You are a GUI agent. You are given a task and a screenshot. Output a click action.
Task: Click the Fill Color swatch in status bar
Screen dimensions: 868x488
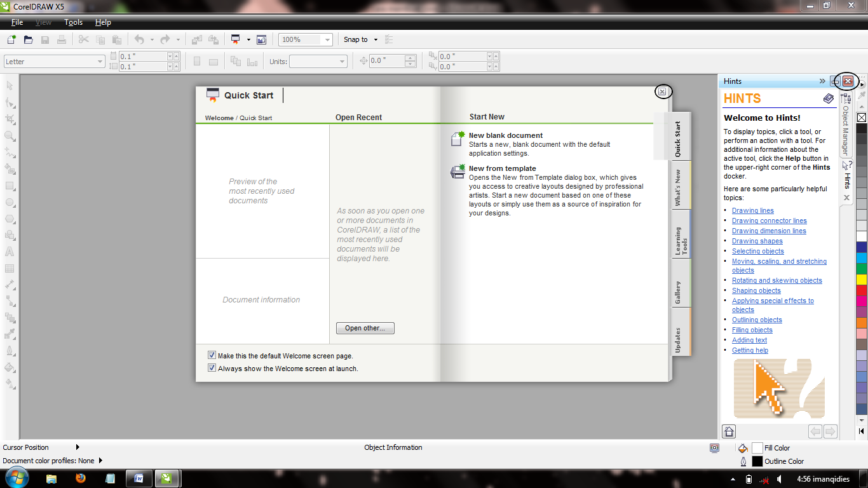click(757, 448)
